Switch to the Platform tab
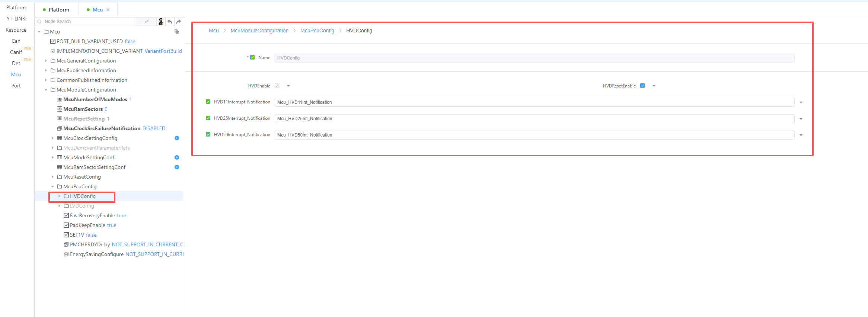Image resolution: width=868 pixels, height=317 pixels. (x=57, y=10)
